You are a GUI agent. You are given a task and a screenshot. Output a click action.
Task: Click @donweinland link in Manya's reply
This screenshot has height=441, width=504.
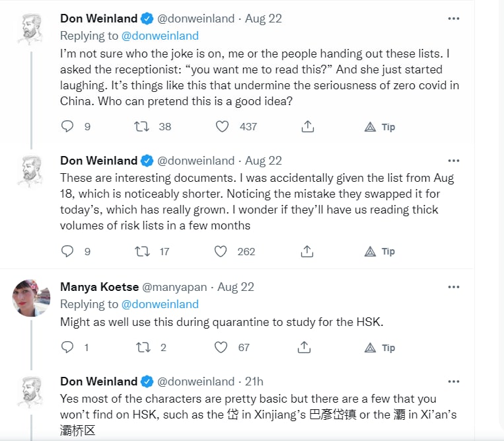(x=159, y=304)
